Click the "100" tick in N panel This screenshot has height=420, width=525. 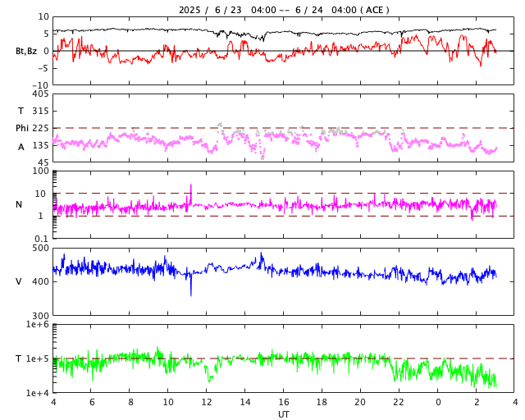[40, 171]
